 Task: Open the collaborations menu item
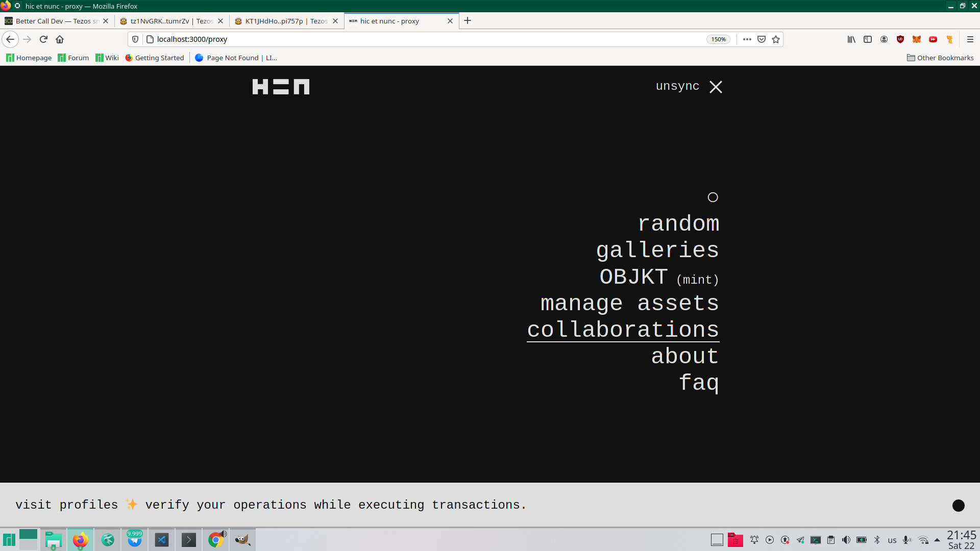[x=623, y=330]
